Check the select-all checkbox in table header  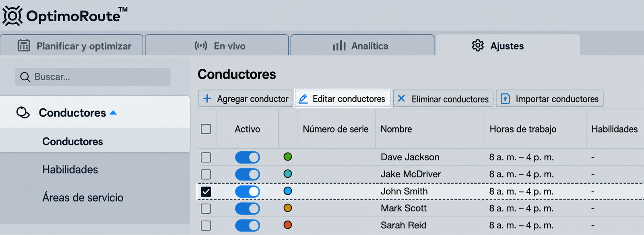click(206, 129)
